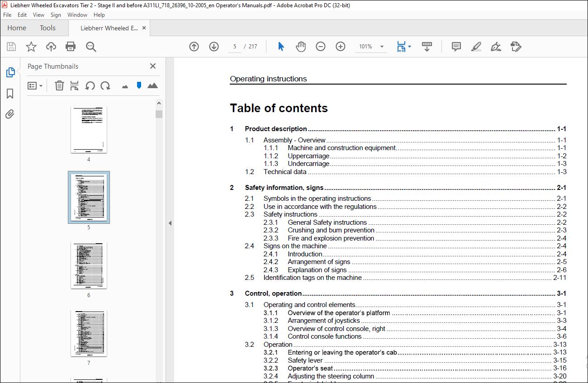This screenshot has height=383, width=588.
Task: Open the Sign document tool
Action: pyautogui.click(x=496, y=47)
